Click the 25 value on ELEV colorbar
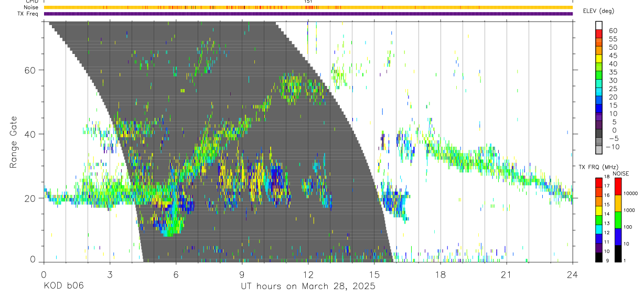The image size is (644, 297). [x=613, y=89]
